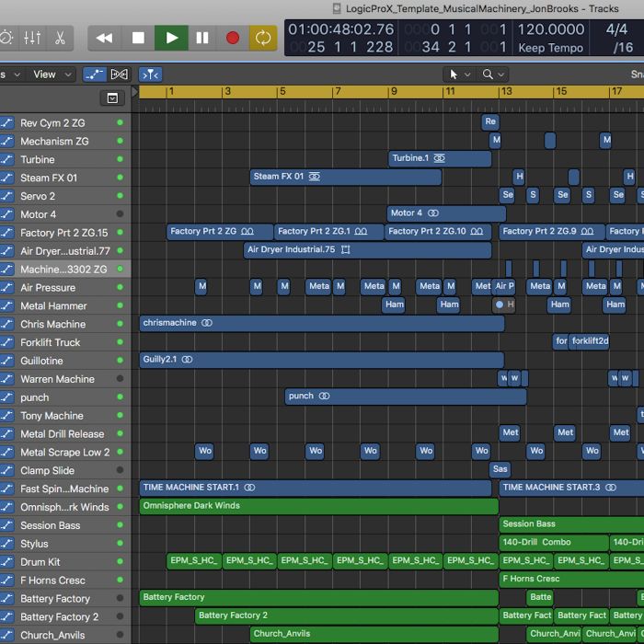Image resolution: width=644 pixels, height=644 pixels.
Task: Click the Battery Factory 2 track icon
Action: (x=7, y=616)
